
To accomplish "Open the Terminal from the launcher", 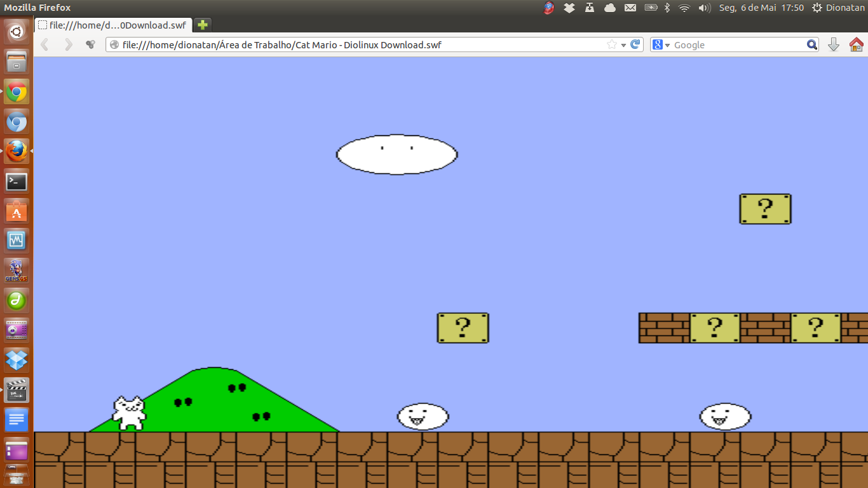I will (17, 182).
